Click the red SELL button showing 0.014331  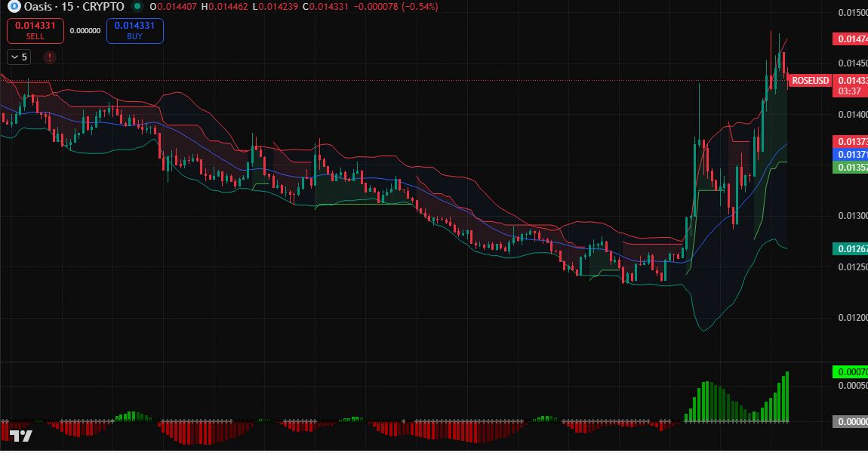[35, 30]
